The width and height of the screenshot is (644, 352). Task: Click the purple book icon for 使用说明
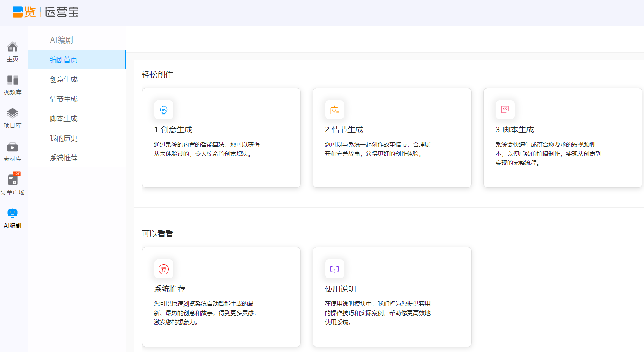335,269
